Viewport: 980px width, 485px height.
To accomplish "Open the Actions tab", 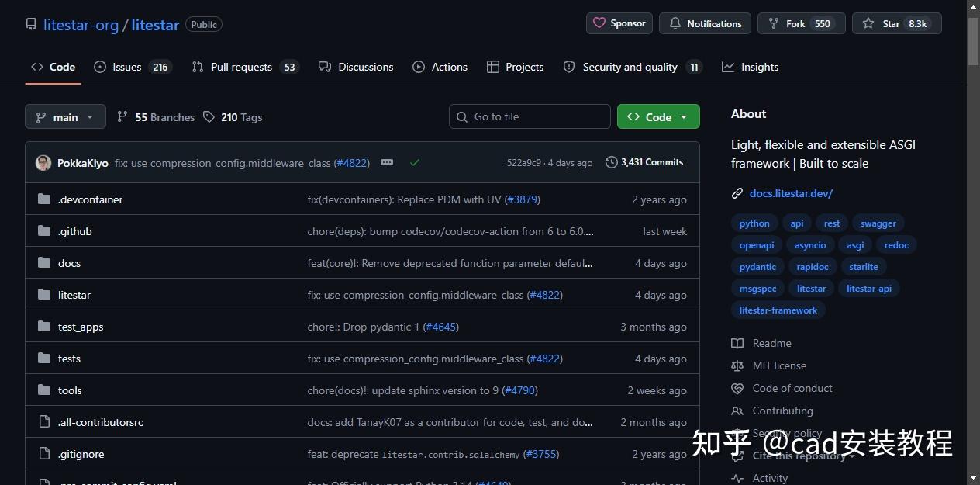I will [x=440, y=67].
